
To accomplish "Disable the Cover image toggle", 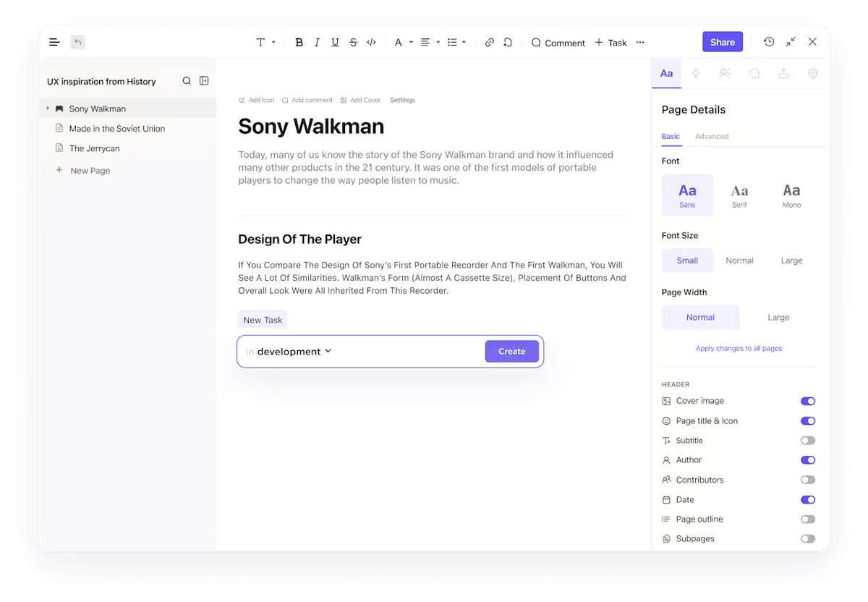I will tap(808, 401).
